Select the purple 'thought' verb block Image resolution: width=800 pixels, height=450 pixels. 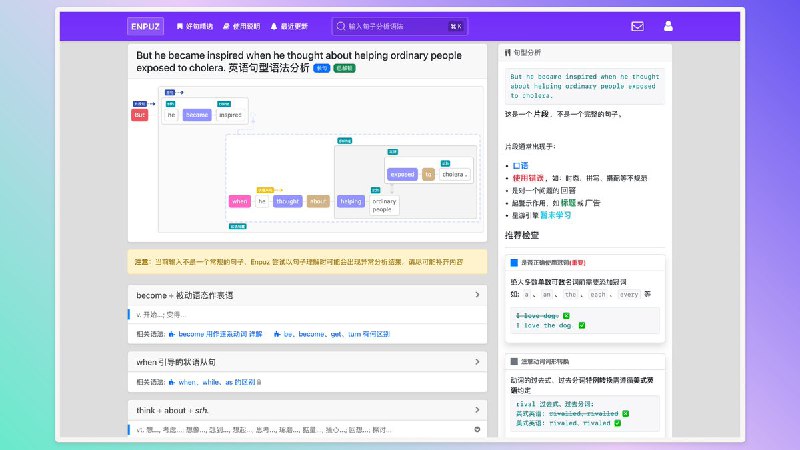pyautogui.click(x=288, y=201)
